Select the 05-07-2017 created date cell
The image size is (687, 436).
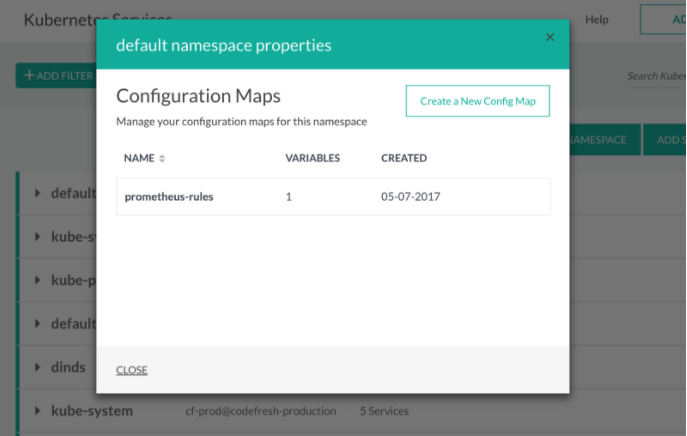[411, 197]
